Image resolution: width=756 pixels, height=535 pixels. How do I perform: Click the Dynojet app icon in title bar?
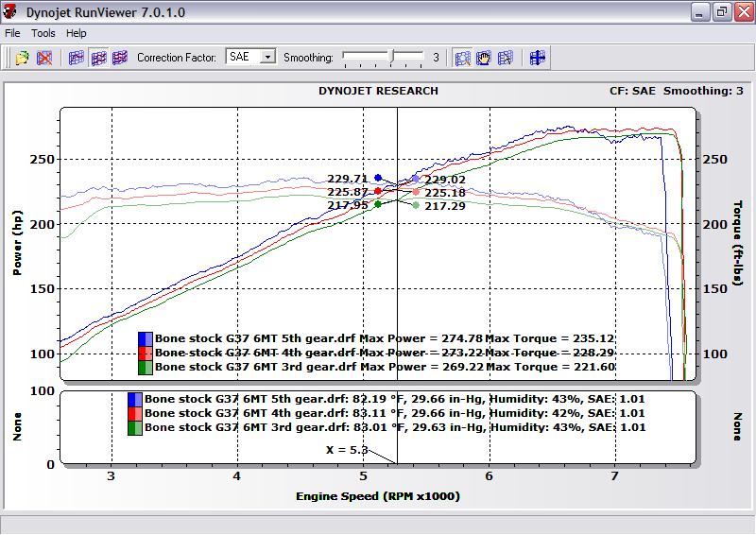point(10,12)
